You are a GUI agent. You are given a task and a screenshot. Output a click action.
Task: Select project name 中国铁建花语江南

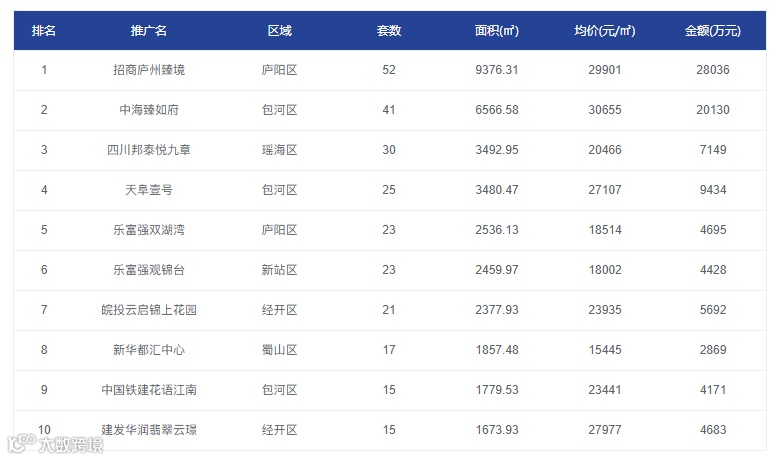point(149,390)
